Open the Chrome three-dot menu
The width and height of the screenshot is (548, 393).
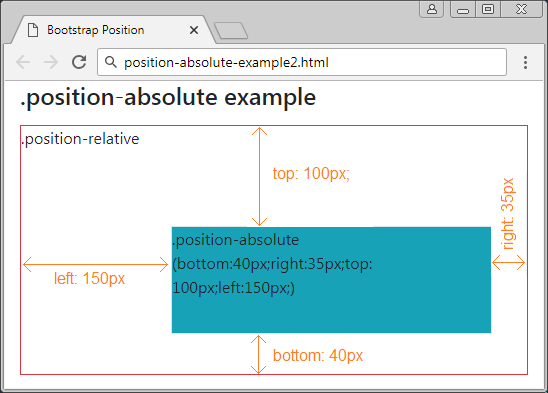525,62
